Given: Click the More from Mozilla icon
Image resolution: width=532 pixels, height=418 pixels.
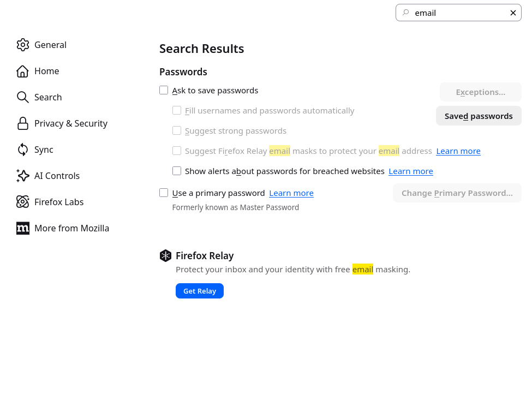Looking at the screenshot, I should tap(22, 228).
